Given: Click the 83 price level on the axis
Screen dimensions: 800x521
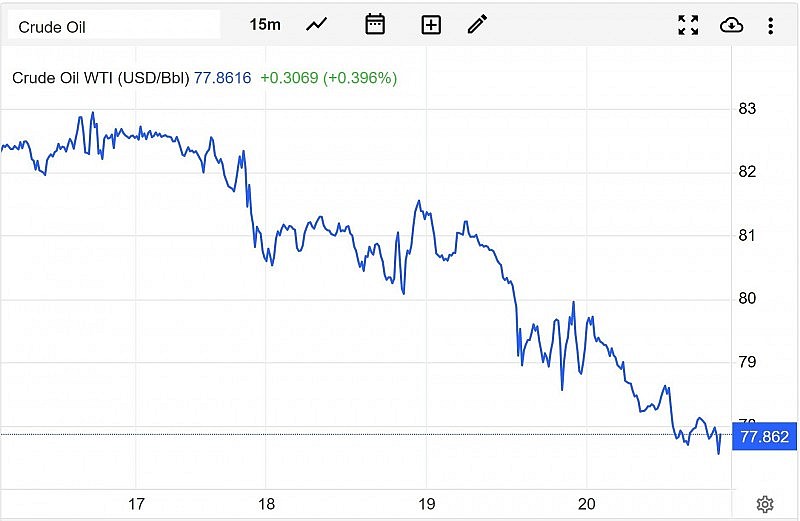Looking at the screenshot, I should (746, 108).
